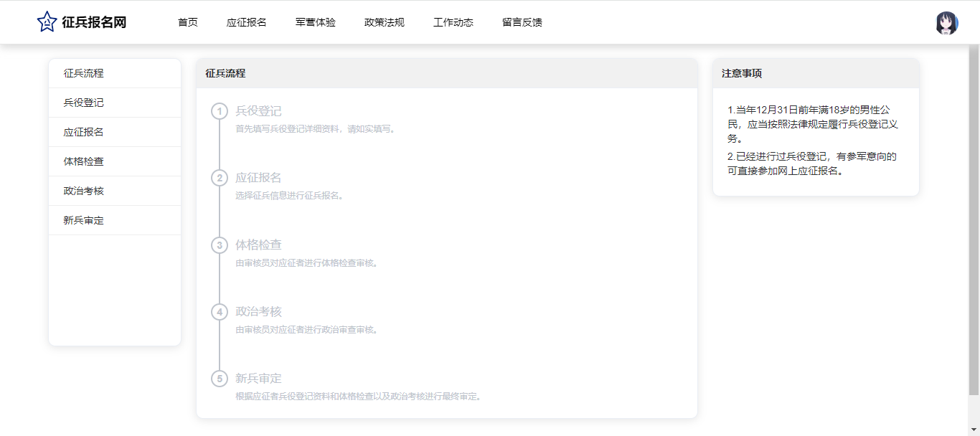The image size is (980, 436).
Task: Open 政策法规 navigation item
Action: (x=385, y=22)
